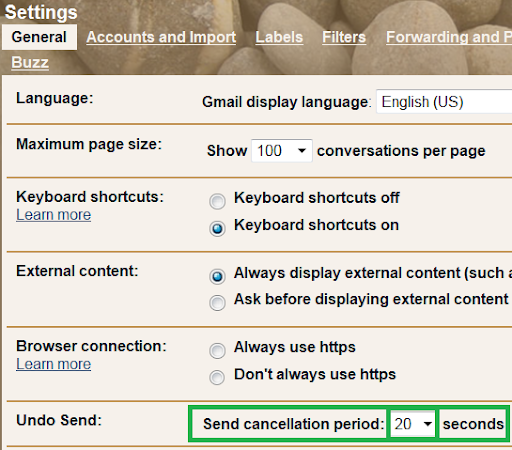Select Don't always use https
512x450 pixels.
click(217, 377)
